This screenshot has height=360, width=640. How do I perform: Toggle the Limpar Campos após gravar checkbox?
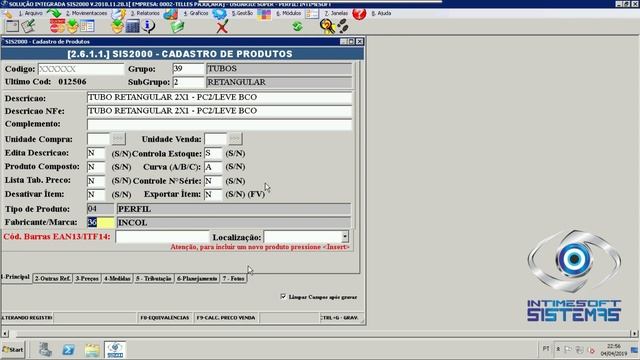283,296
